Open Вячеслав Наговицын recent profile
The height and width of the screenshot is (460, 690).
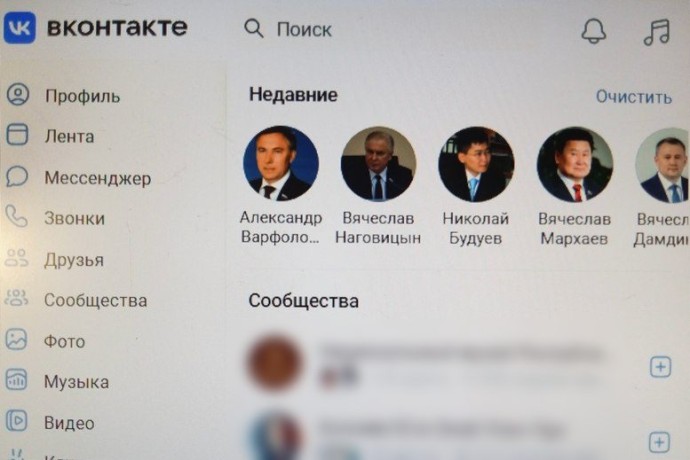378,186
